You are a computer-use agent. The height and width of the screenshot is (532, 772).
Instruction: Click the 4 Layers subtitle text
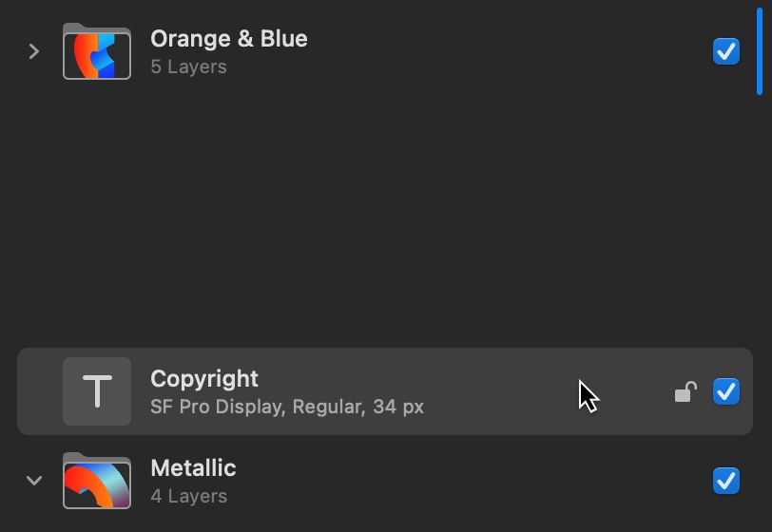[188, 496]
